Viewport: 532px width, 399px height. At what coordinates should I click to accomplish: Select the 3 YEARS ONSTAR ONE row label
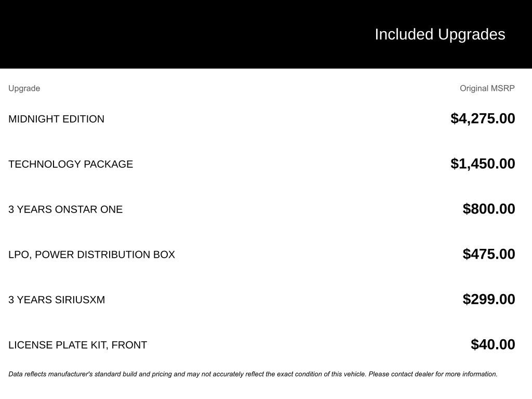65,209
